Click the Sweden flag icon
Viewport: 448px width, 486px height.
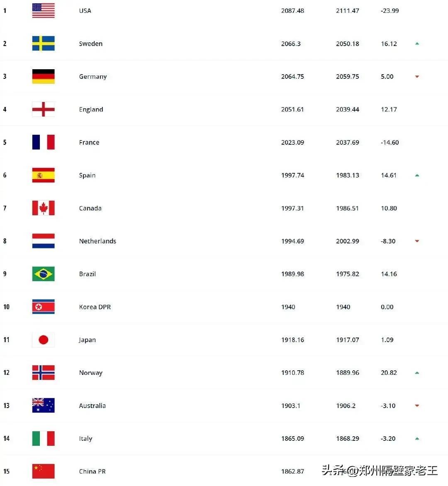[43, 44]
